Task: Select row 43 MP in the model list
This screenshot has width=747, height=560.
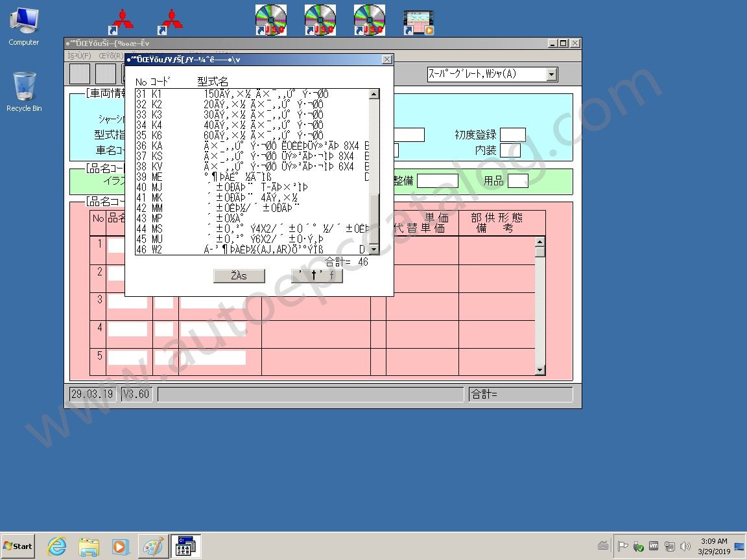Action: pyautogui.click(x=252, y=218)
